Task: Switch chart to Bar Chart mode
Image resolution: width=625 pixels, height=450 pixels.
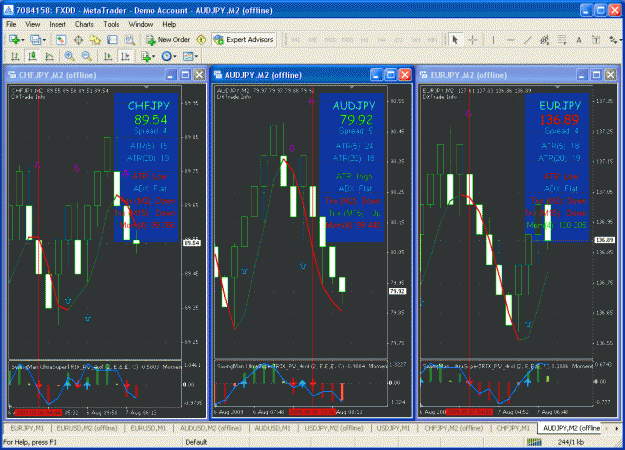Action: (x=15, y=56)
